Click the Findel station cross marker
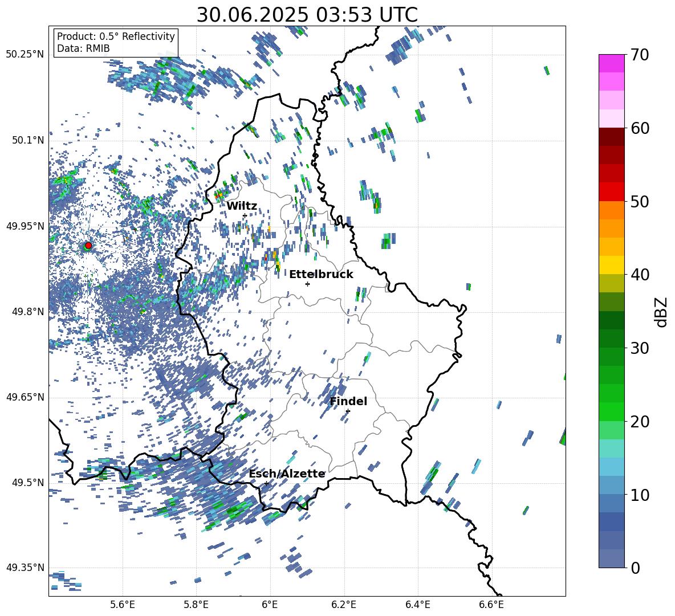The image size is (675, 616). [348, 411]
